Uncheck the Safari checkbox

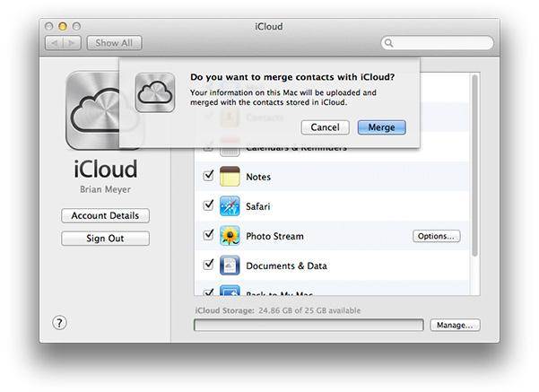point(208,205)
